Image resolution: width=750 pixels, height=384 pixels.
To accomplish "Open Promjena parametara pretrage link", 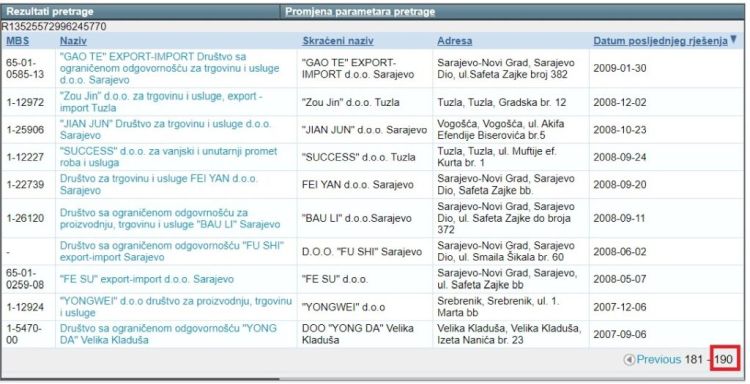I will (360, 12).
